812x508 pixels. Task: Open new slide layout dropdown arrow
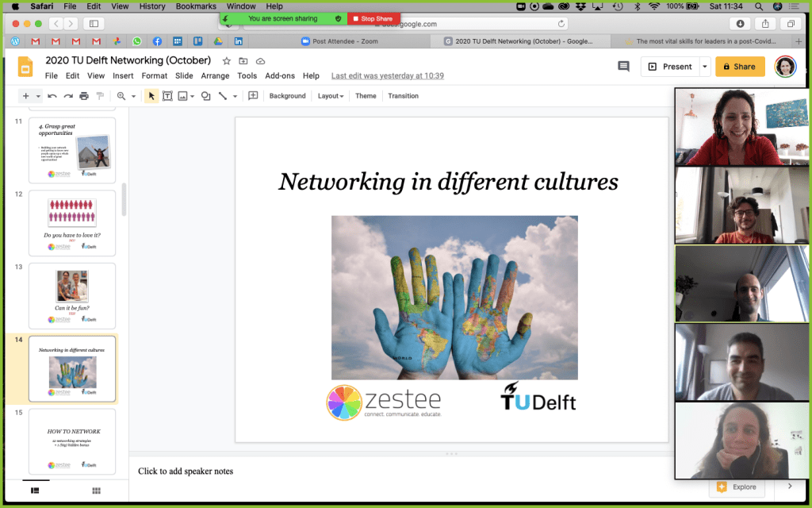click(x=37, y=96)
